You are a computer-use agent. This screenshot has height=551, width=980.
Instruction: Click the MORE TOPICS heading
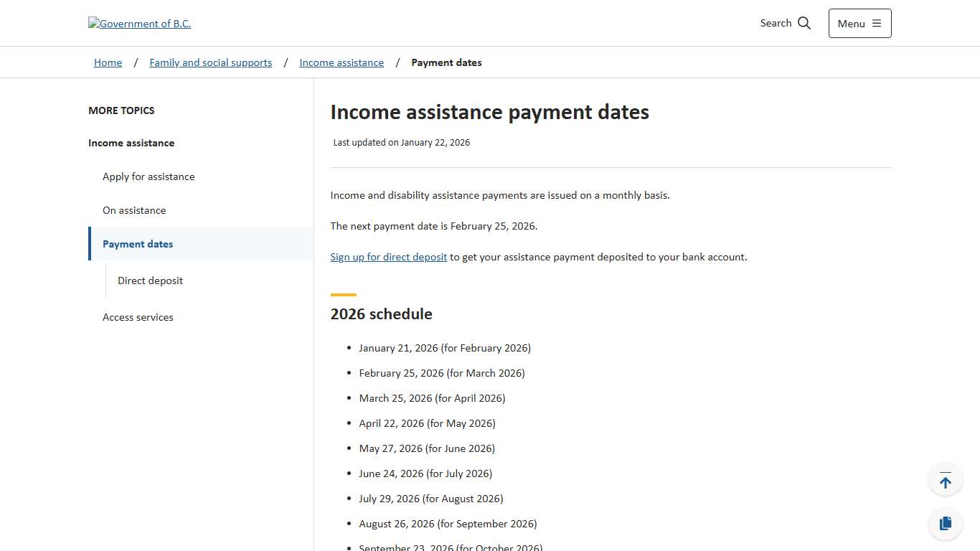tap(121, 110)
